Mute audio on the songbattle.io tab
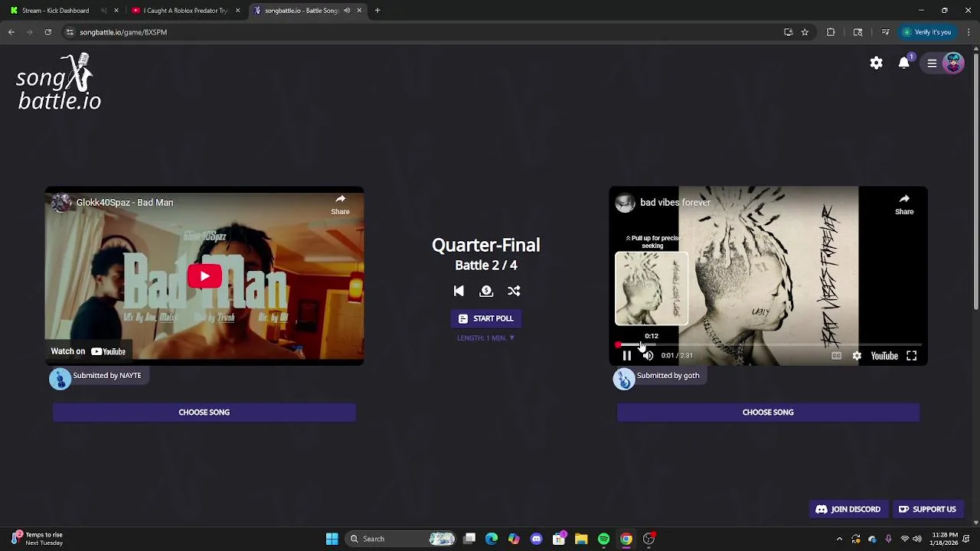The image size is (980, 551). point(347,11)
